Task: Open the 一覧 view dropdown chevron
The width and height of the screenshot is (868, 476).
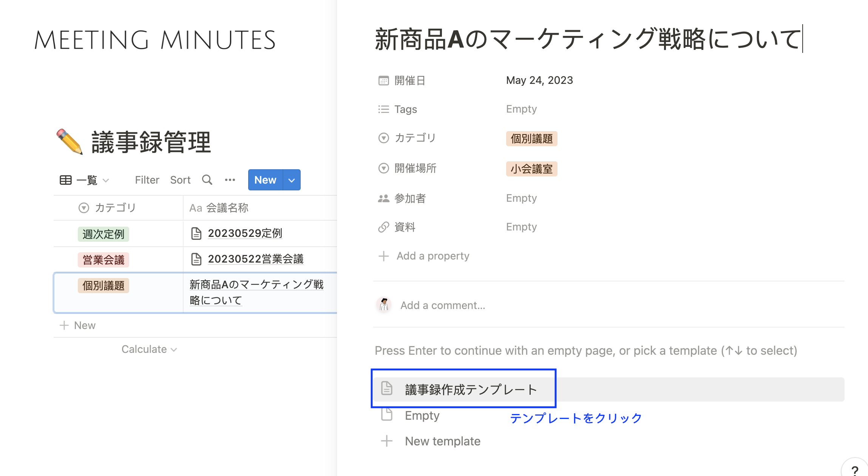Action: click(x=106, y=181)
